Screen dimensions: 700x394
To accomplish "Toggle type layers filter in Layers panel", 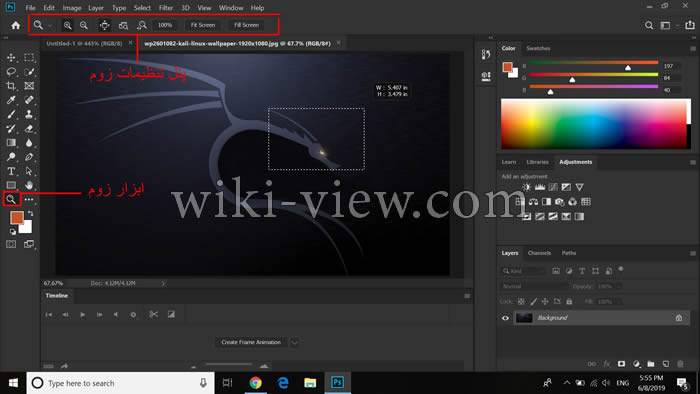I will [x=582, y=271].
